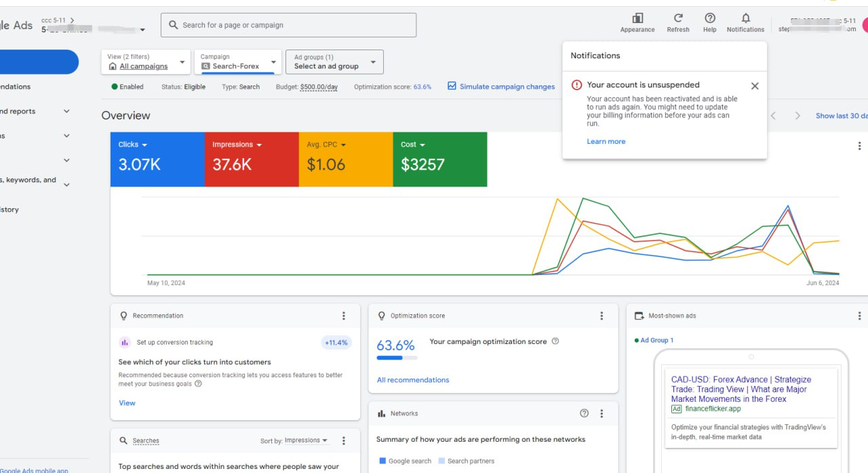The image size is (868, 473).
Task: Click the Clicks blue metric tile
Action: point(157,159)
